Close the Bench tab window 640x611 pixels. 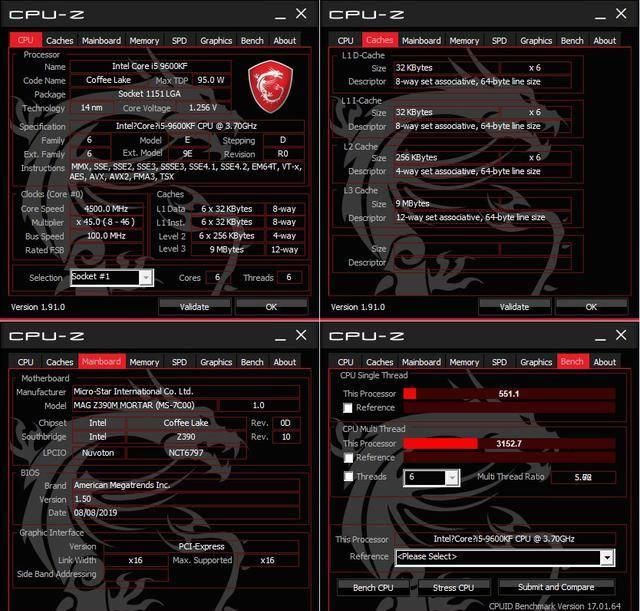(621, 335)
